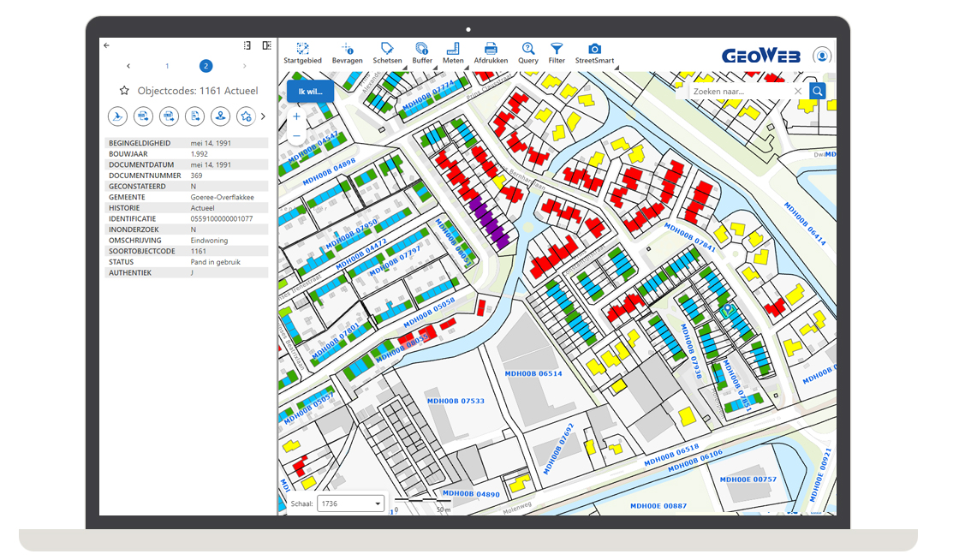Open the Buffer dropdown triangle
Image resolution: width=965 pixels, height=560 pixels.
(435, 68)
